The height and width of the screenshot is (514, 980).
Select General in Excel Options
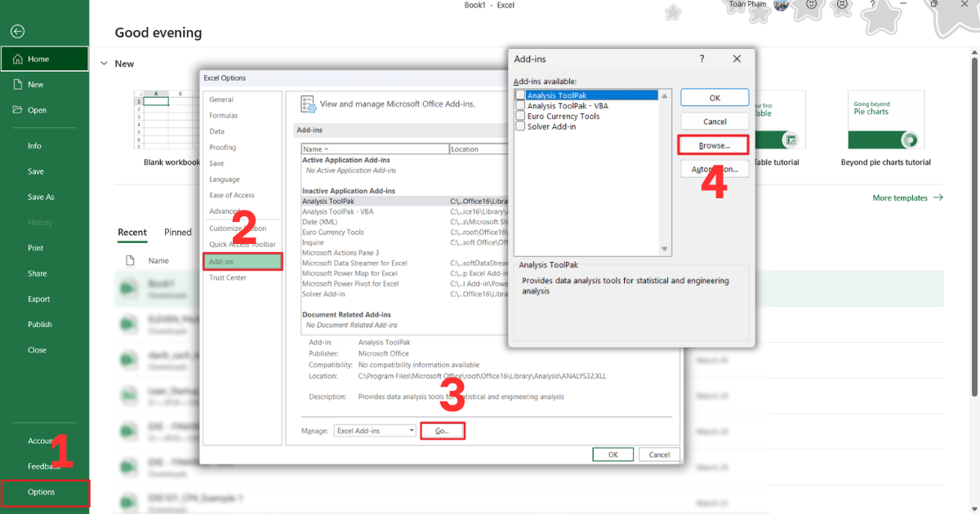click(221, 100)
